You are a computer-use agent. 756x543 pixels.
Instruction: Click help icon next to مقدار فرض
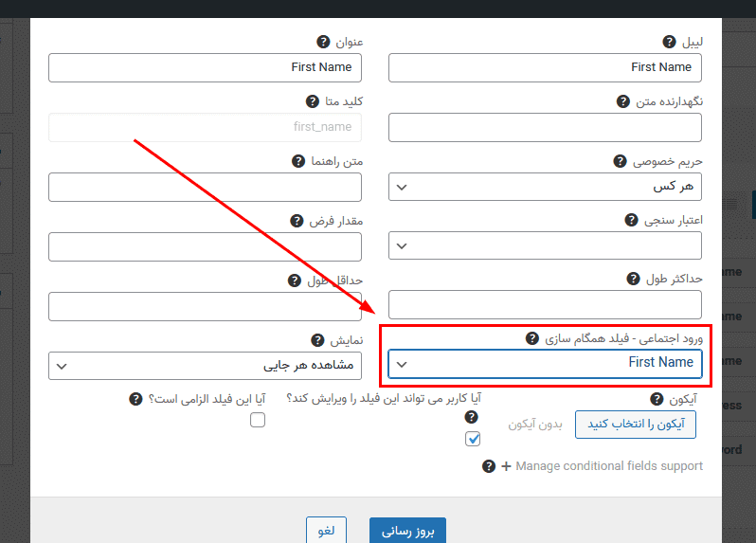[297, 221]
